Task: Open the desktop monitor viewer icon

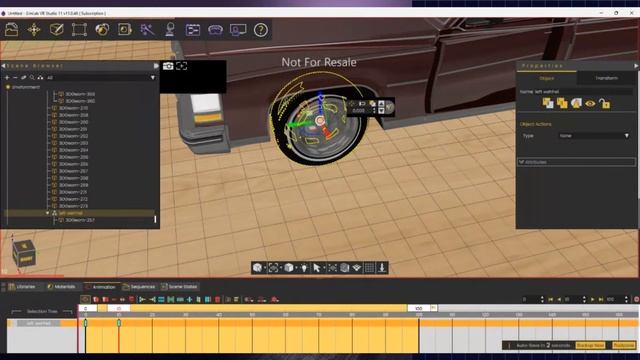Action: click(x=238, y=29)
